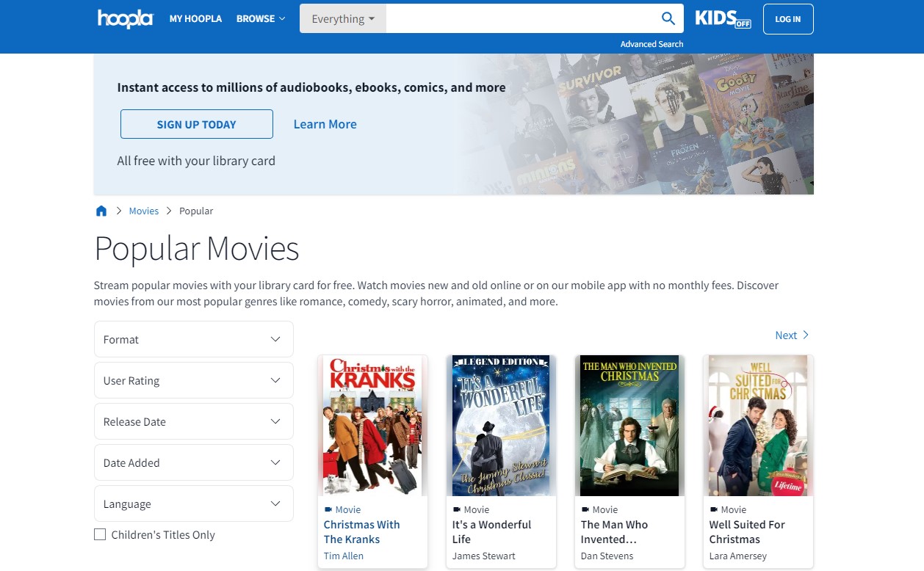Expand the Release Date filter
This screenshot has height=571, width=924.
point(194,421)
